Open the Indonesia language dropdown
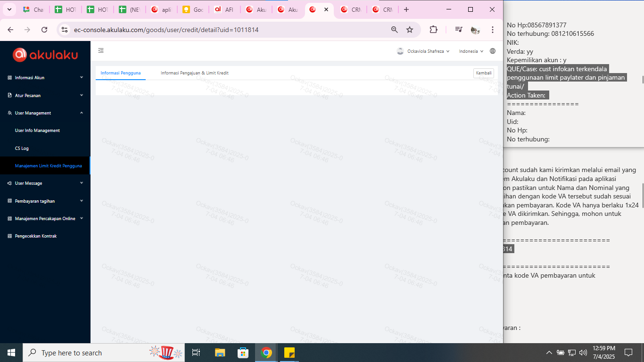Image resolution: width=644 pixels, height=362 pixels. pos(471,51)
